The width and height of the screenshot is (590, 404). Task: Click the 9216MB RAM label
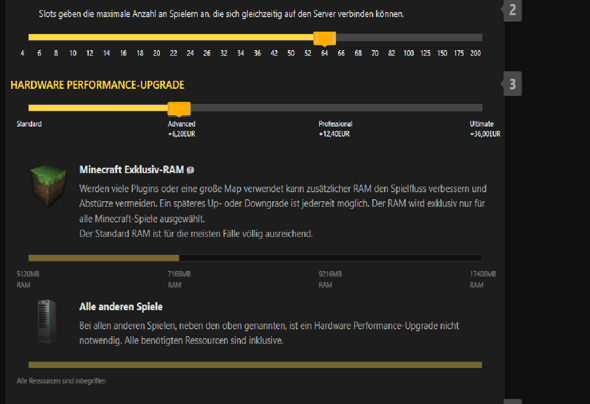pos(330,279)
